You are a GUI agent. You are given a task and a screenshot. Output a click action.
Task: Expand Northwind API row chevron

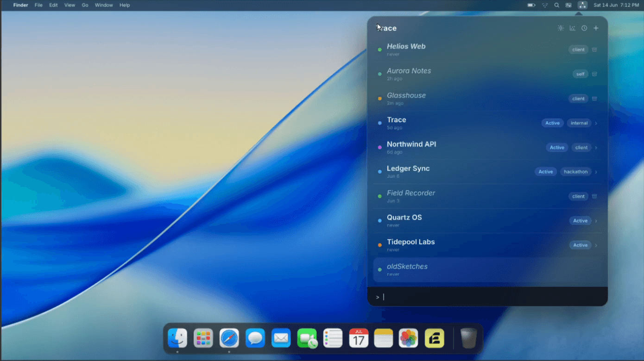(596, 148)
